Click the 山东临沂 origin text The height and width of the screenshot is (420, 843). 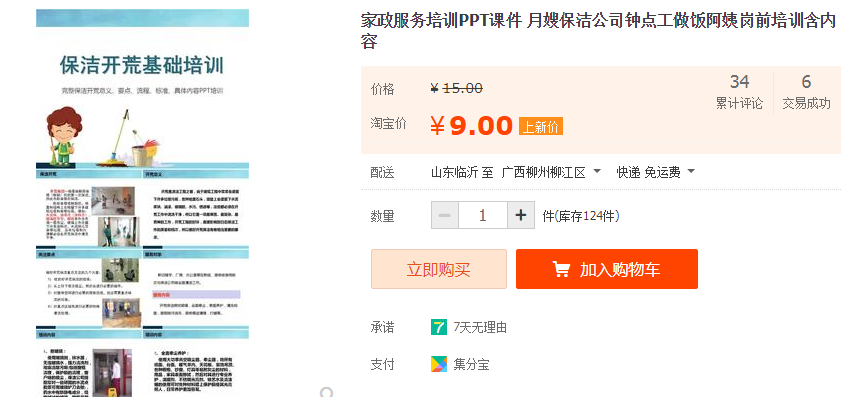tap(454, 173)
